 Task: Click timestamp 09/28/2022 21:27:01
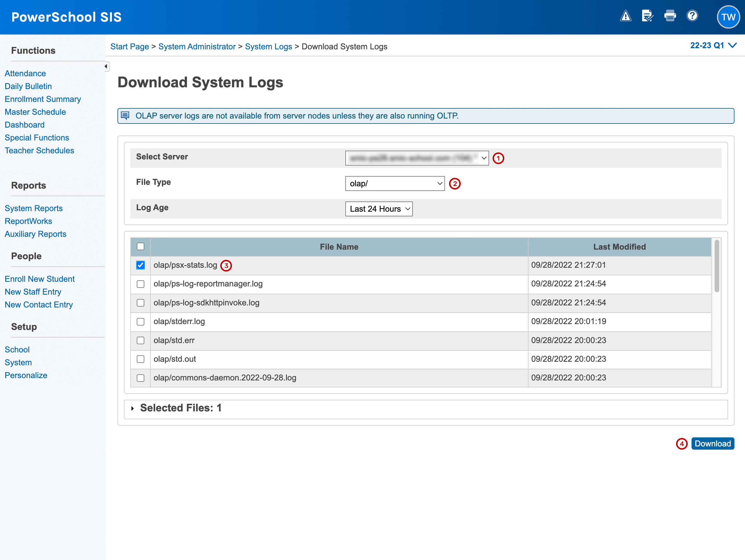point(569,265)
